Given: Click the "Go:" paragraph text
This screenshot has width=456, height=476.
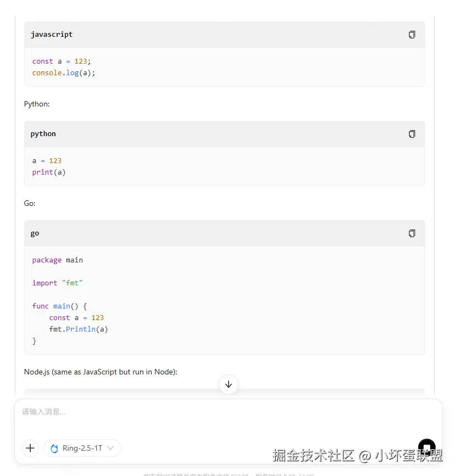Looking at the screenshot, I should 30,203.
